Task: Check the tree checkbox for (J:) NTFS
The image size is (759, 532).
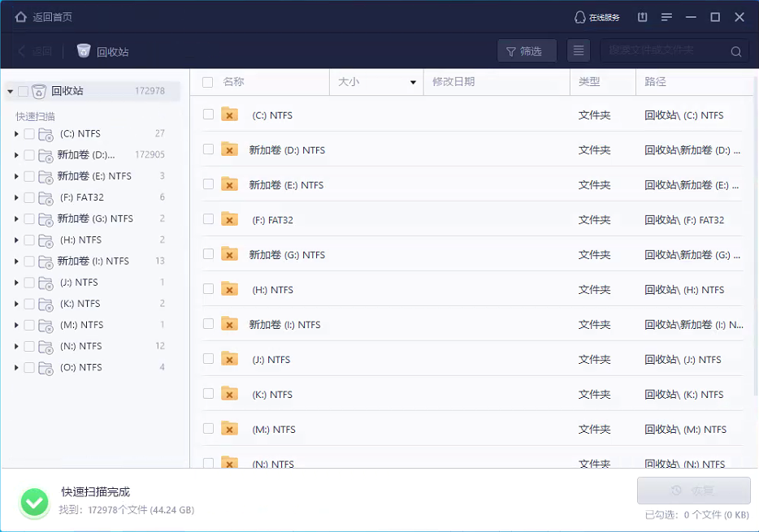Action: [x=29, y=283]
